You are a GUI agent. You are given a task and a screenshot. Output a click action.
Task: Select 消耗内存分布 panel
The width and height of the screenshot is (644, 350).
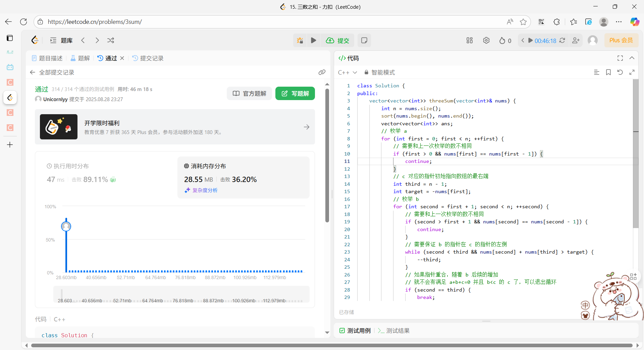(244, 177)
